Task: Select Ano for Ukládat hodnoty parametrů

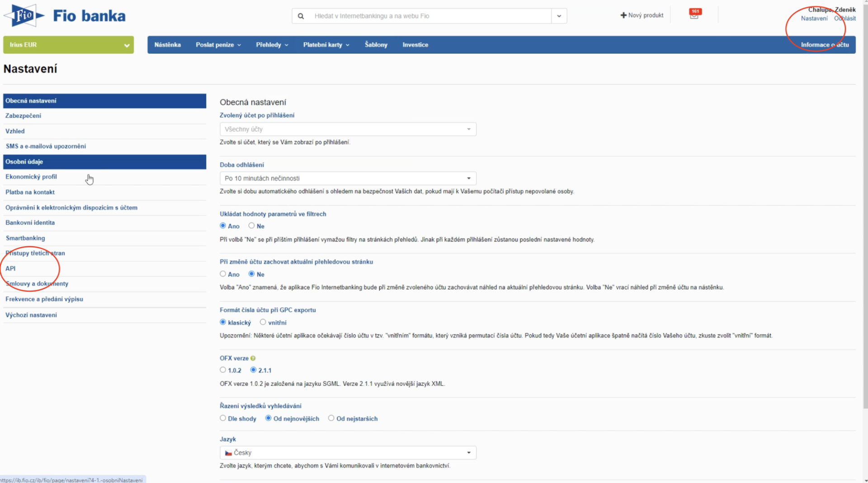Action: (x=223, y=225)
